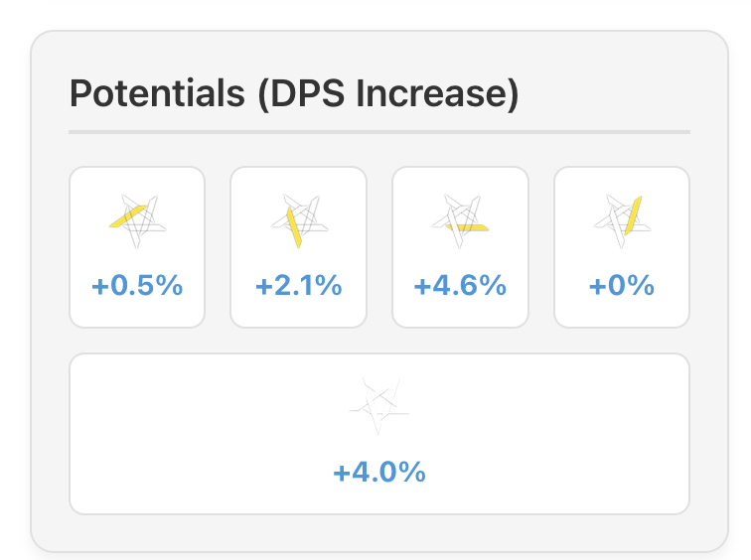Viewport: 751px width, 560px height.
Task: Select the star icon above +4.6%
Action: coord(461,218)
